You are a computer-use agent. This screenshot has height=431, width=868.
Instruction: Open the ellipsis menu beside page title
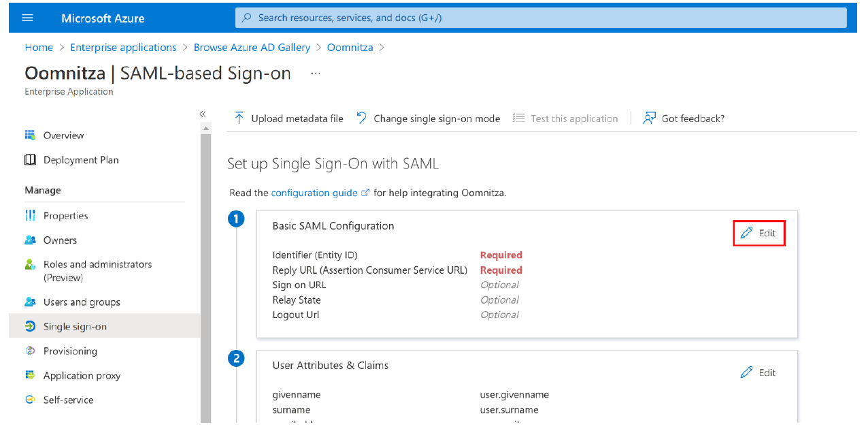(315, 74)
